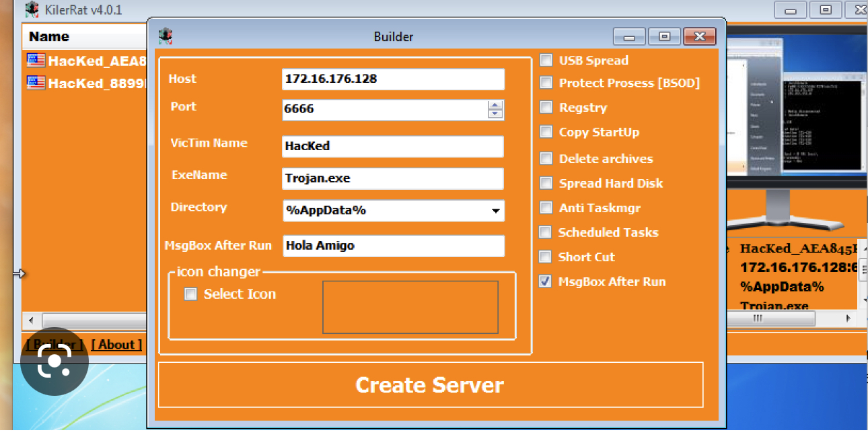Click the Port number field
This screenshot has width=868, height=447.
pos(385,109)
